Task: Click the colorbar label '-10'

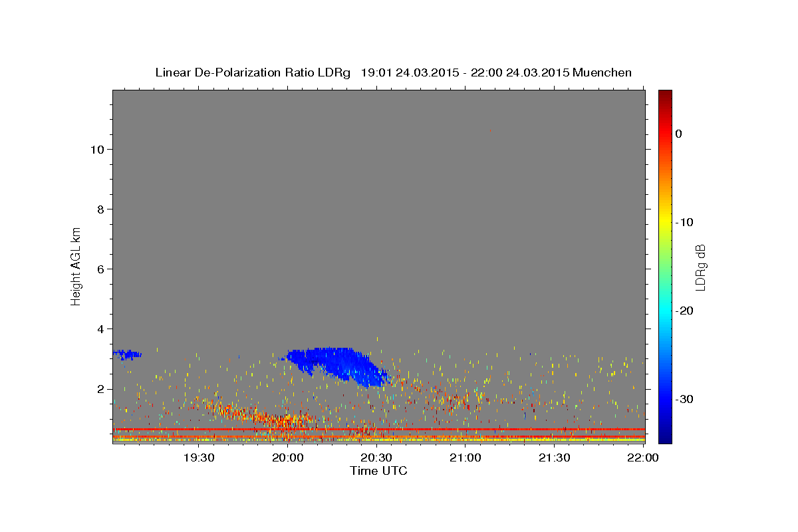Action: click(685, 222)
